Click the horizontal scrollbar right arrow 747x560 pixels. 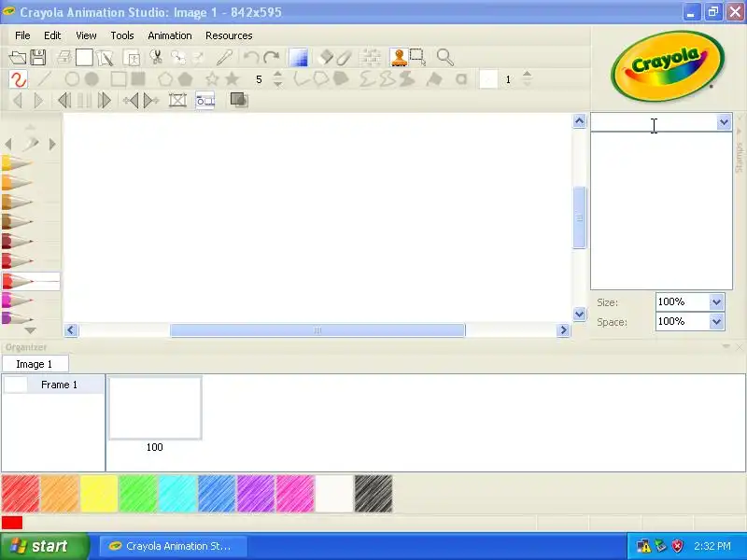click(x=563, y=330)
